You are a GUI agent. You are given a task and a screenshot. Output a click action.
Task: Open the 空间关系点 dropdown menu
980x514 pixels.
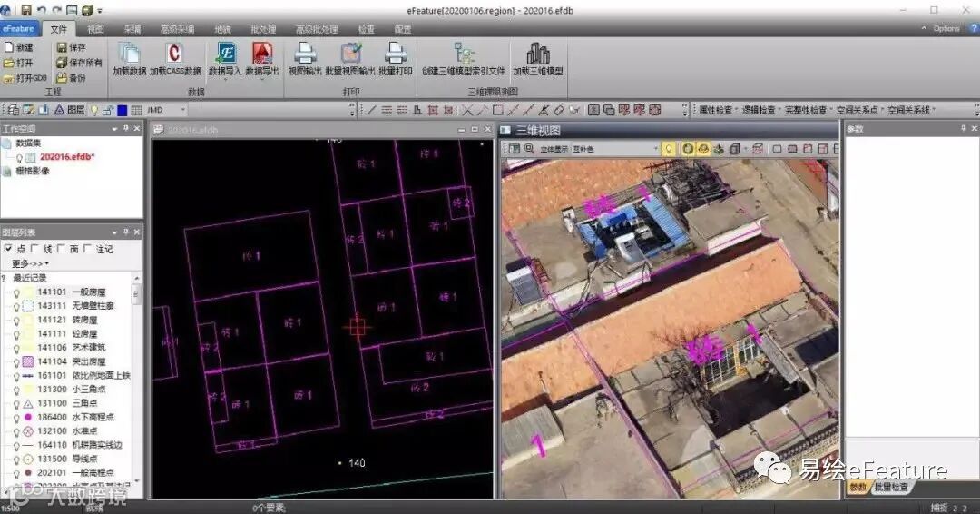click(859, 110)
